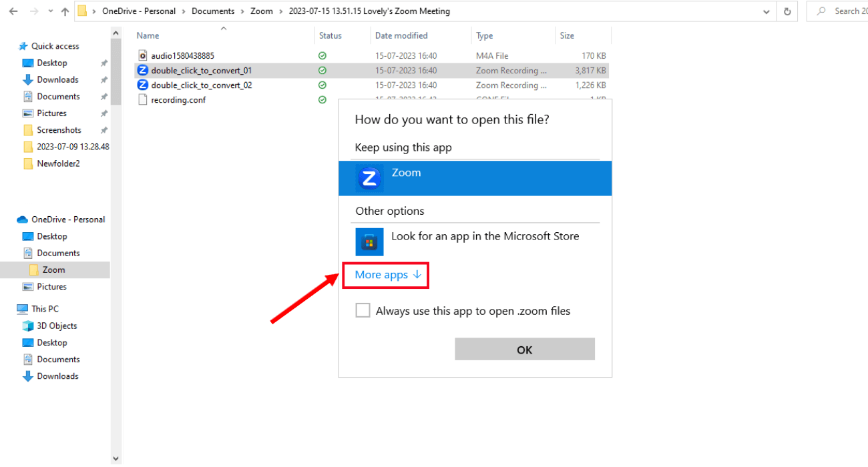Select This PC in navigation pane
This screenshot has width=868, height=467.
point(45,309)
